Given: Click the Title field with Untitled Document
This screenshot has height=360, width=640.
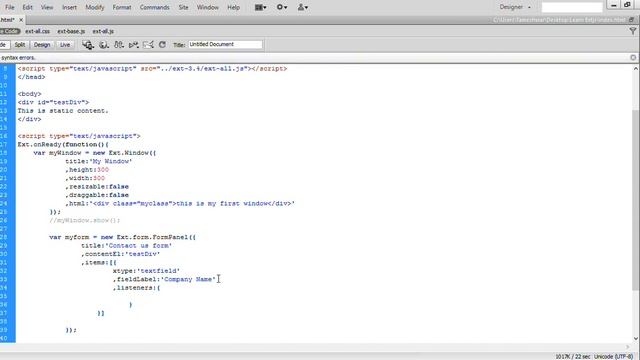Looking at the screenshot, I should point(225,44).
